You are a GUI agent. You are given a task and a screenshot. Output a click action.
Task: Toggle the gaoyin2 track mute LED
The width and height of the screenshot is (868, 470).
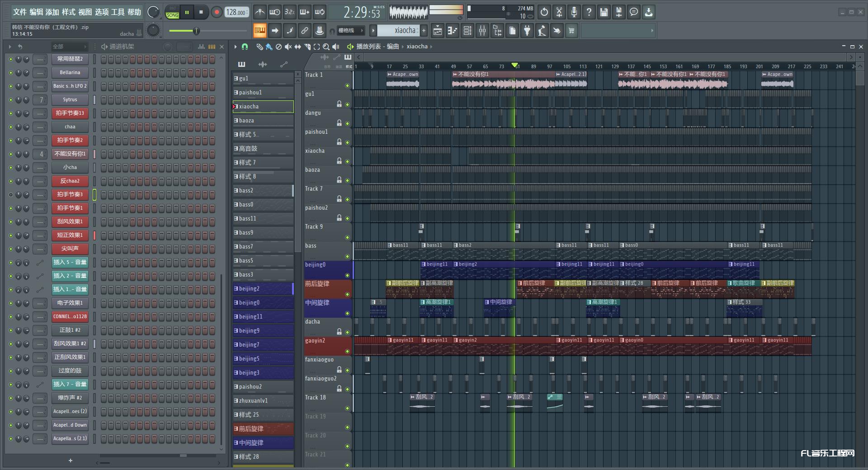coord(347,351)
